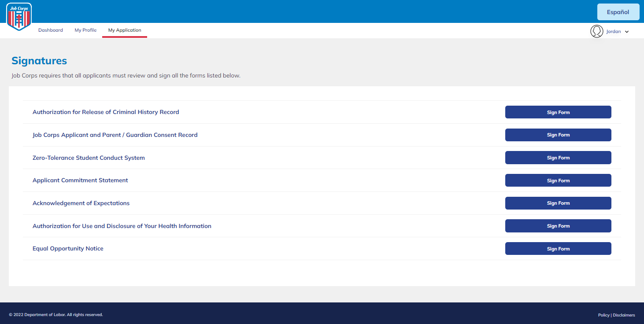Click the Zero-Tolerance Student Conduct System title

pos(89,158)
